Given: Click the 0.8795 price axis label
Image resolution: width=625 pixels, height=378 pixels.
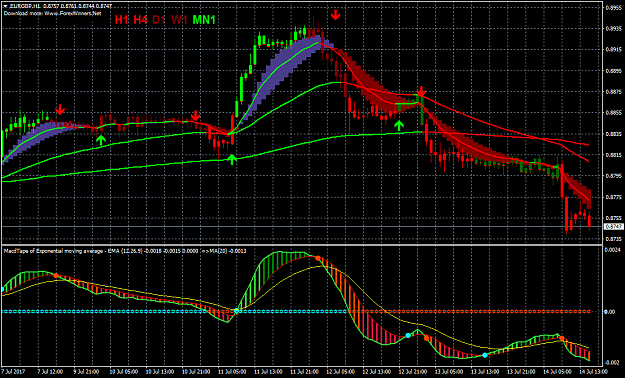Looking at the screenshot, I should [613, 176].
